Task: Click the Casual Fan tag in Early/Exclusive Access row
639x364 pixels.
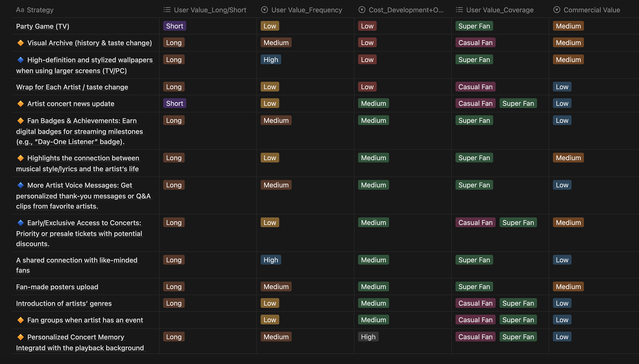Action: pos(475,222)
